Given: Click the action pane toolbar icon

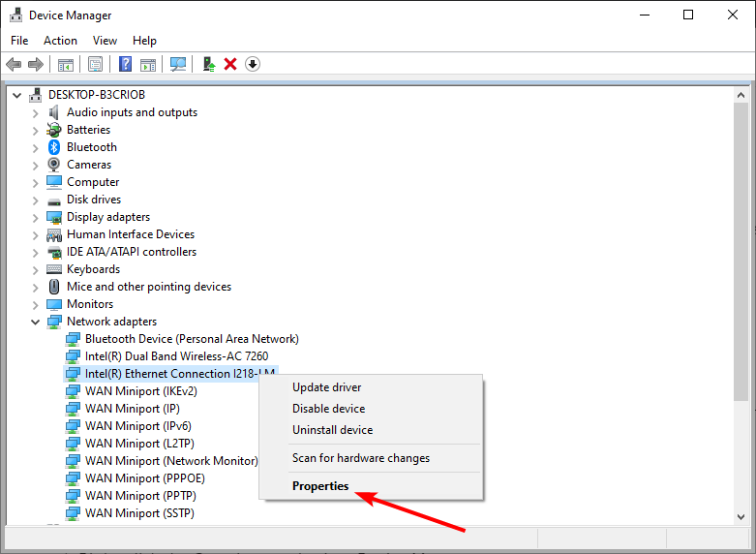Looking at the screenshot, I should [x=148, y=64].
